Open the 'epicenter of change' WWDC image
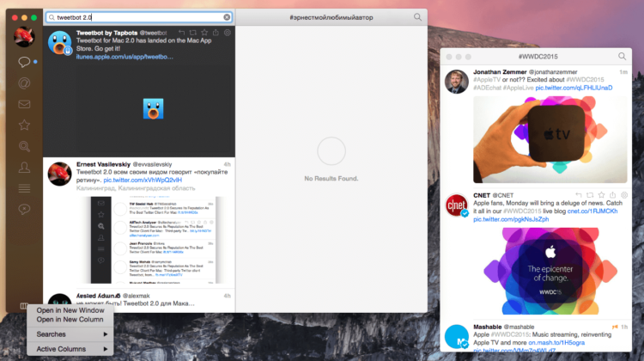This screenshot has width=644, height=361. [x=550, y=272]
